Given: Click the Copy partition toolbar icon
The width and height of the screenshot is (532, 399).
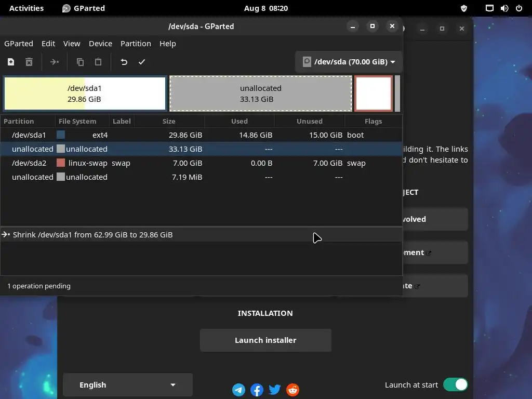Looking at the screenshot, I should (x=80, y=62).
